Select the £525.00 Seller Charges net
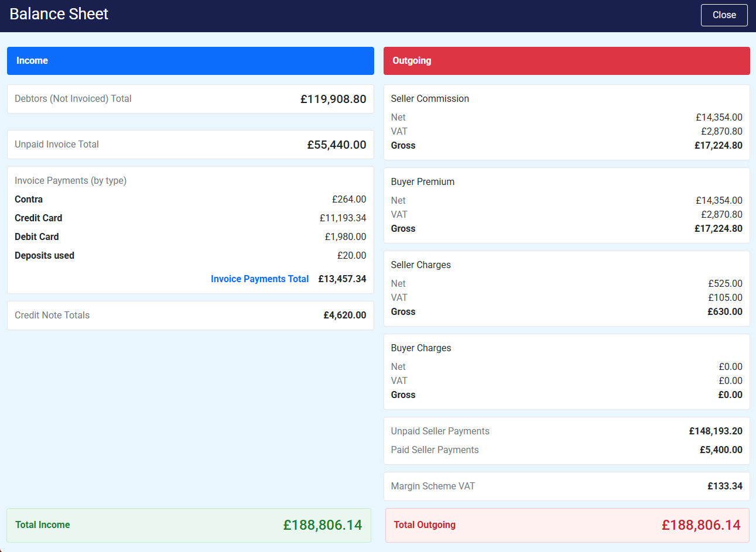Image resolution: width=756 pixels, height=552 pixels. pos(725,284)
